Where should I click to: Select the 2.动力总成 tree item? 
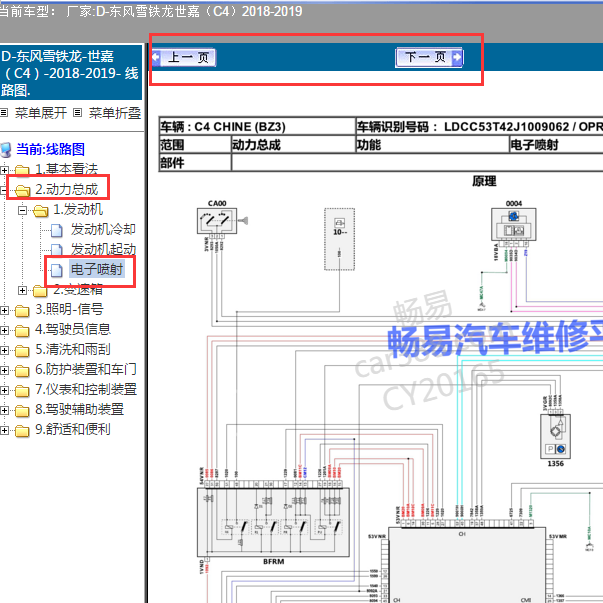point(67,189)
